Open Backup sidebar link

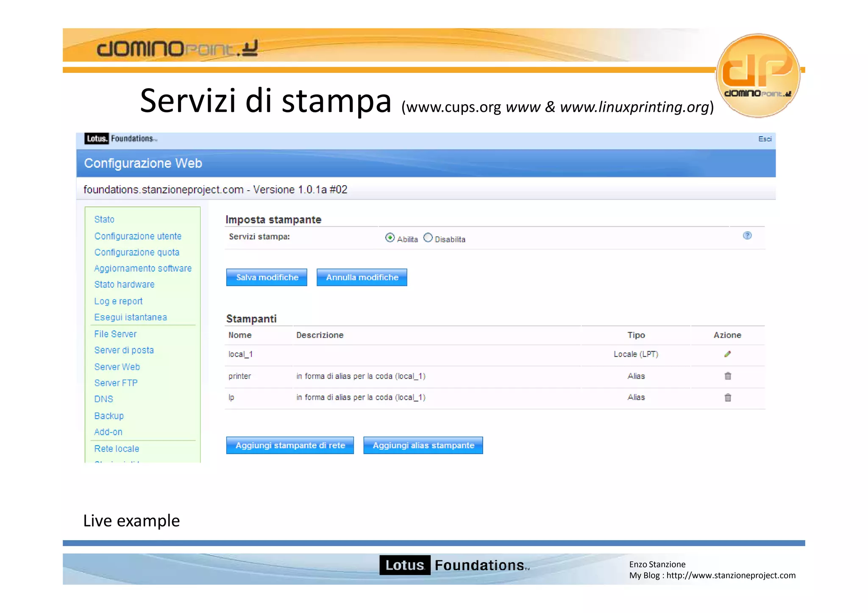tap(109, 416)
